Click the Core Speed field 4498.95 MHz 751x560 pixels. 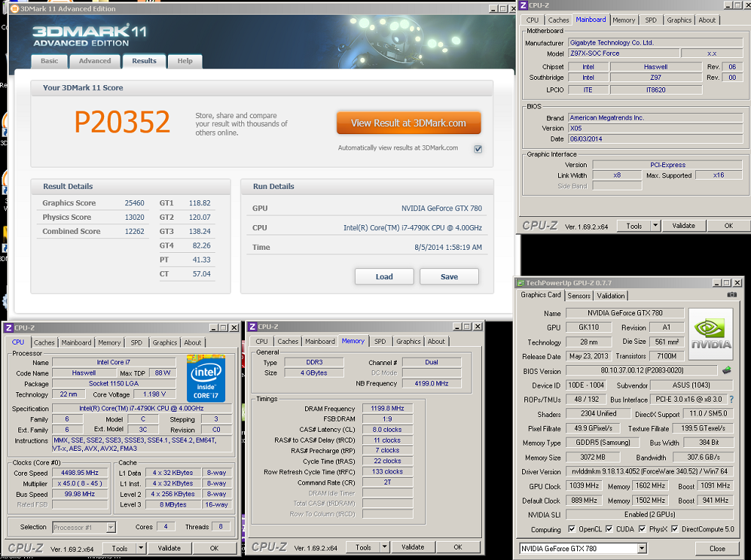tap(79, 473)
